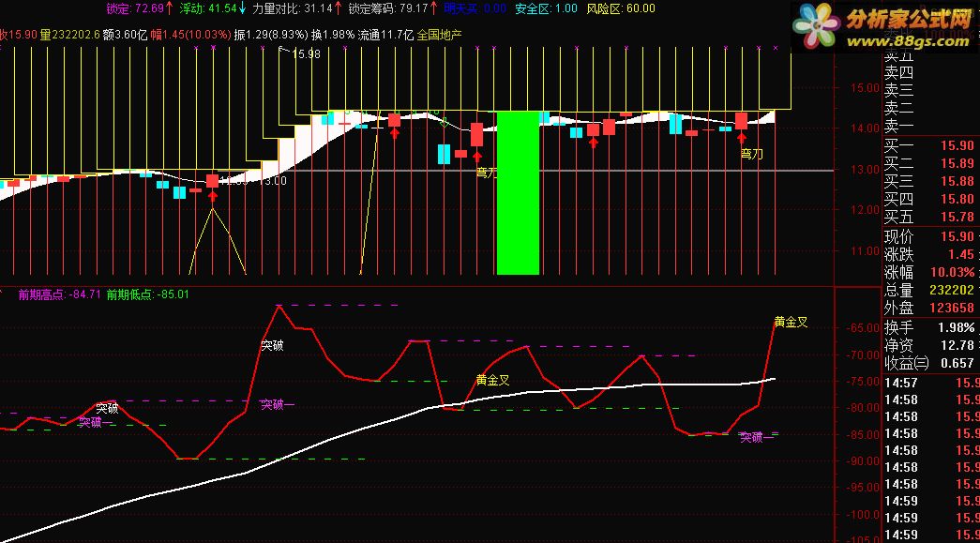Select the 14:57 trade tick row
Screen dimensions: 980x543
[930, 383]
